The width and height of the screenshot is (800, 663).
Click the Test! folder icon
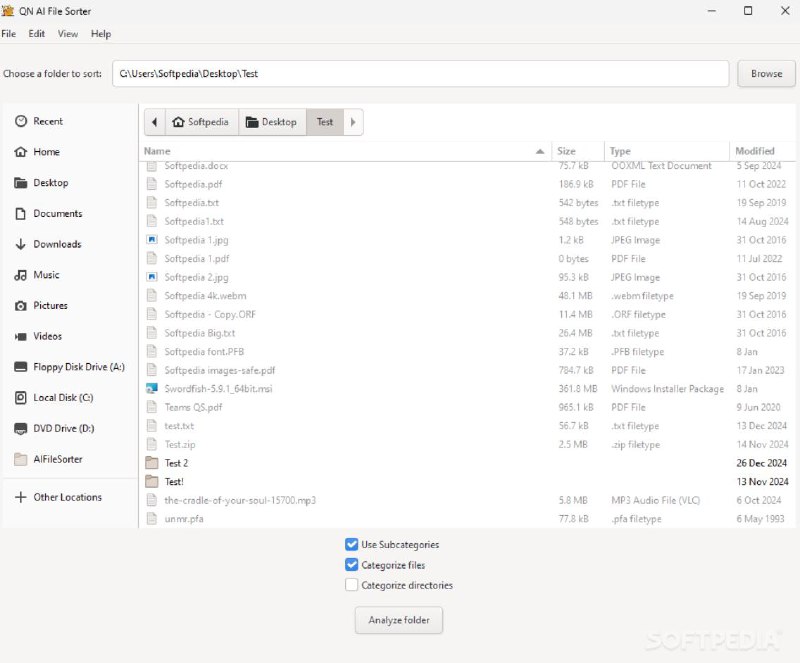[152, 481]
